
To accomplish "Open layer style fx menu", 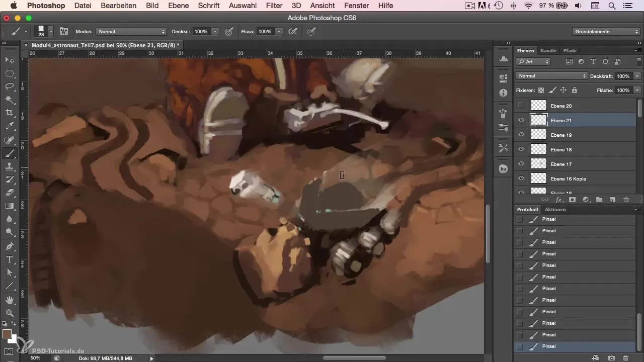I will coord(558,200).
